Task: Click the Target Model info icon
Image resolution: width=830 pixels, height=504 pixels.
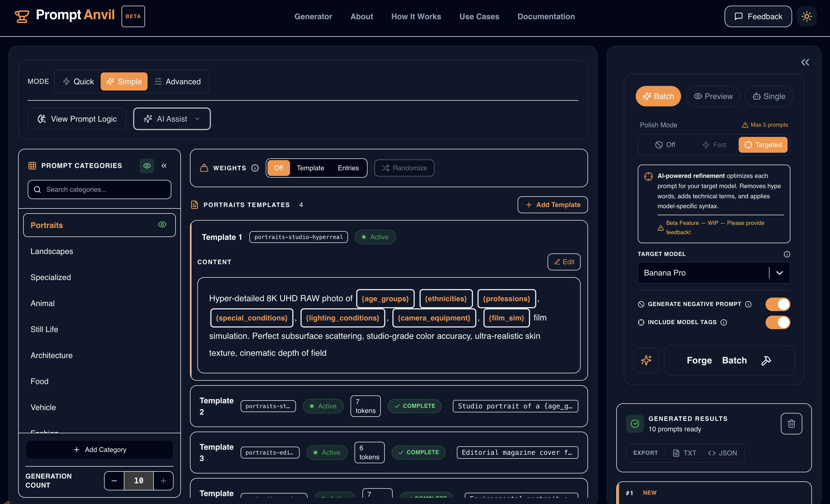Action: 786,254
